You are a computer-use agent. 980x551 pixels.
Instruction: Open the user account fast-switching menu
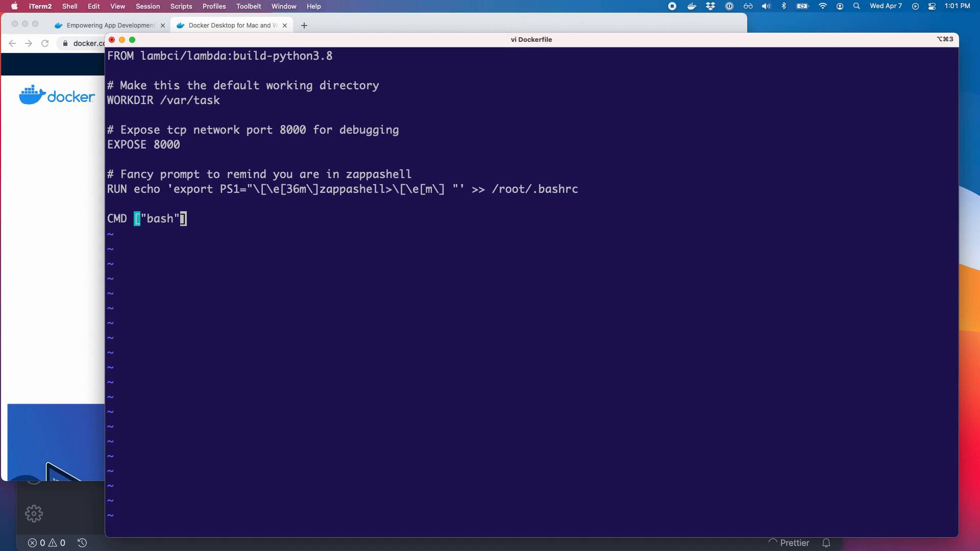[x=840, y=6]
